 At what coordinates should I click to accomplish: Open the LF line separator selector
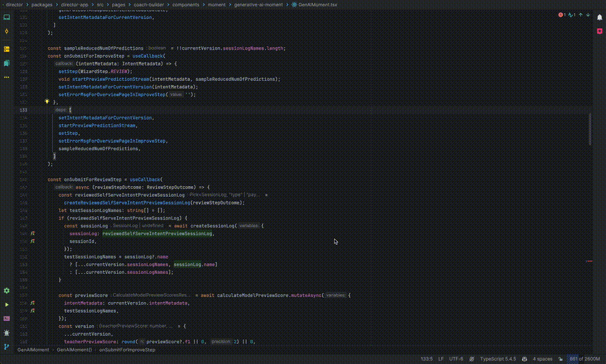pyautogui.click(x=441, y=359)
